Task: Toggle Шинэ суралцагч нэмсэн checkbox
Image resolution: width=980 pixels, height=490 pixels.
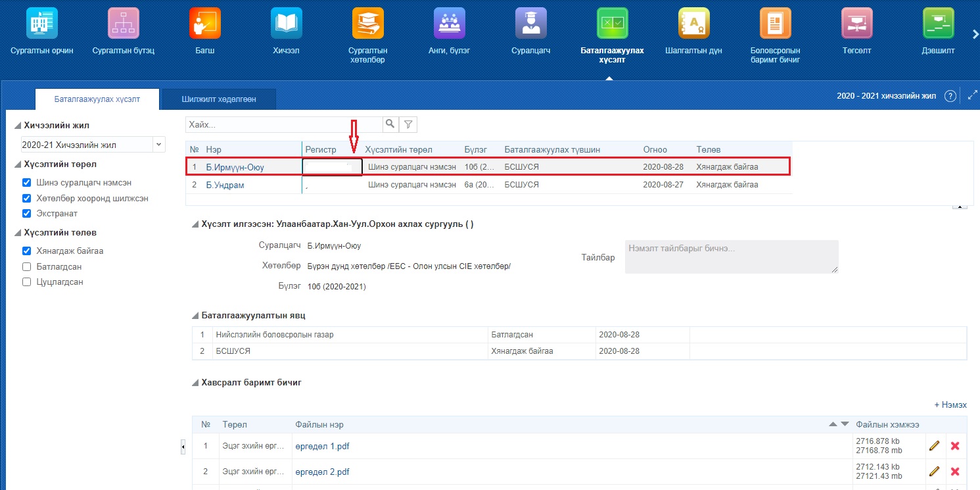Action: click(27, 182)
